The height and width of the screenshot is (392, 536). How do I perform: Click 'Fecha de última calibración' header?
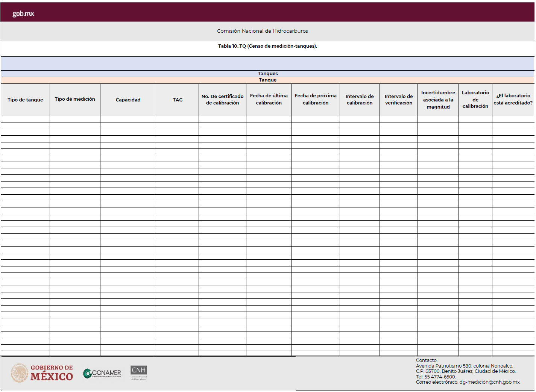click(x=269, y=99)
